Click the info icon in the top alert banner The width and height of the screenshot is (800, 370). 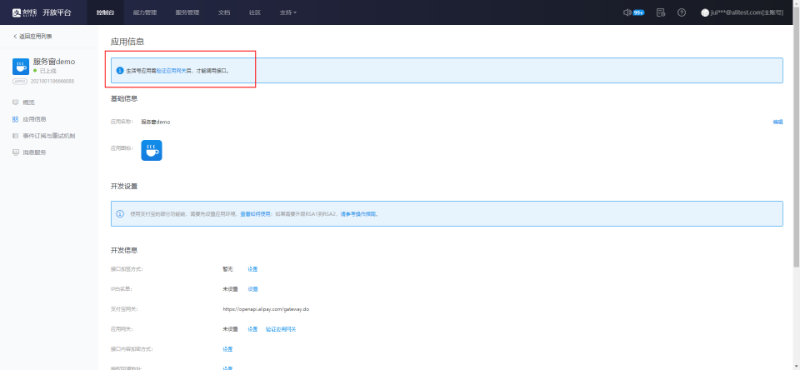tap(120, 70)
